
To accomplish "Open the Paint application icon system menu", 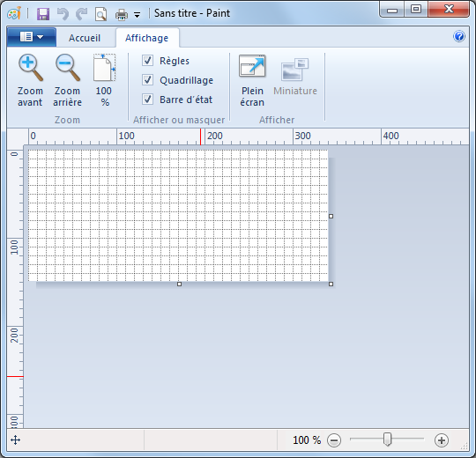I will 14,13.
